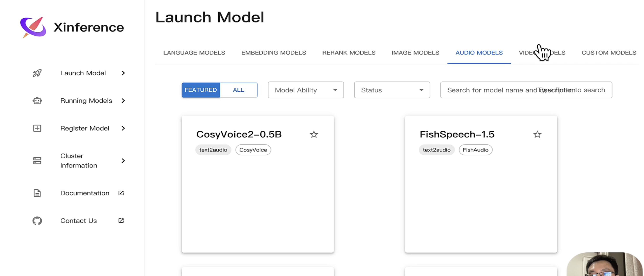The image size is (644, 276).
Task: Show ALL models in filter toggle
Action: coord(239,90)
